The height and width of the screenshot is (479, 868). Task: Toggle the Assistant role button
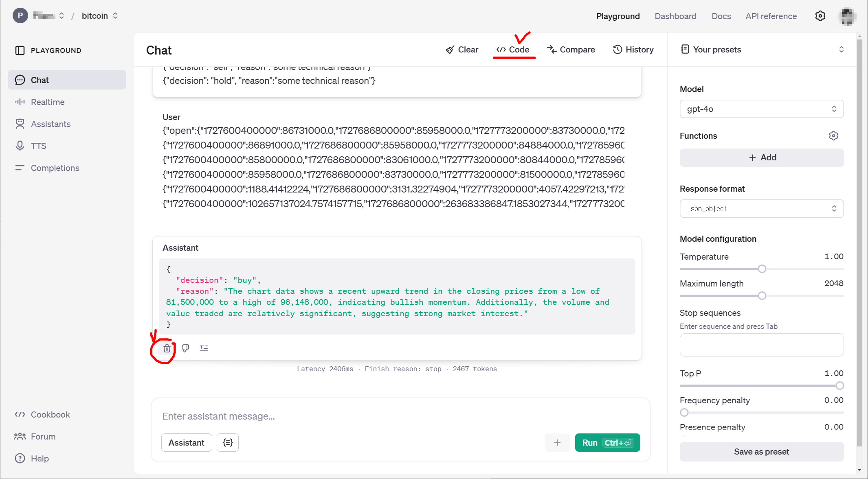coord(187,443)
